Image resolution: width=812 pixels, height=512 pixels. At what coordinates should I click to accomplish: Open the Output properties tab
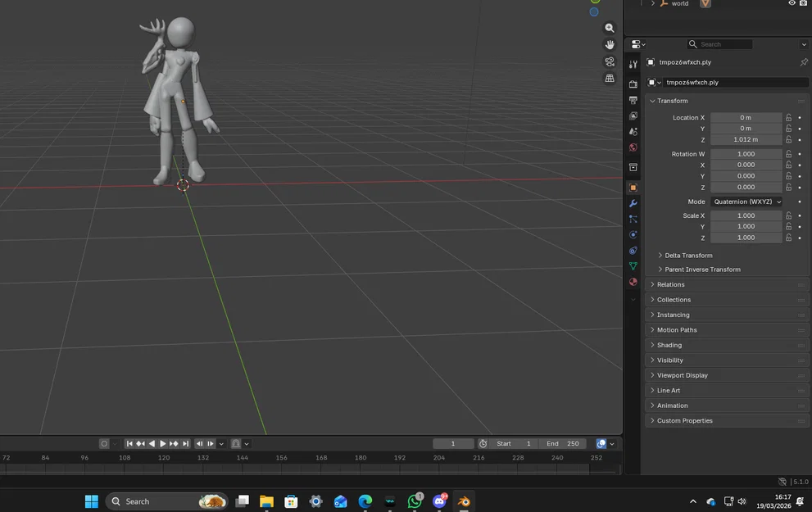(633, 100)
